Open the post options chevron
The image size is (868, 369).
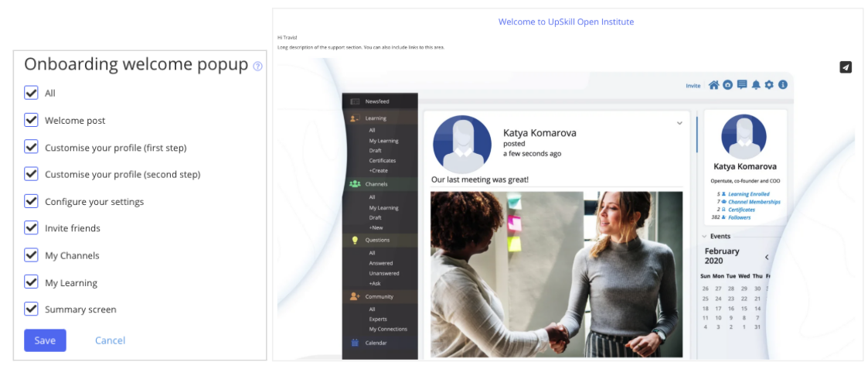(679, 123)
